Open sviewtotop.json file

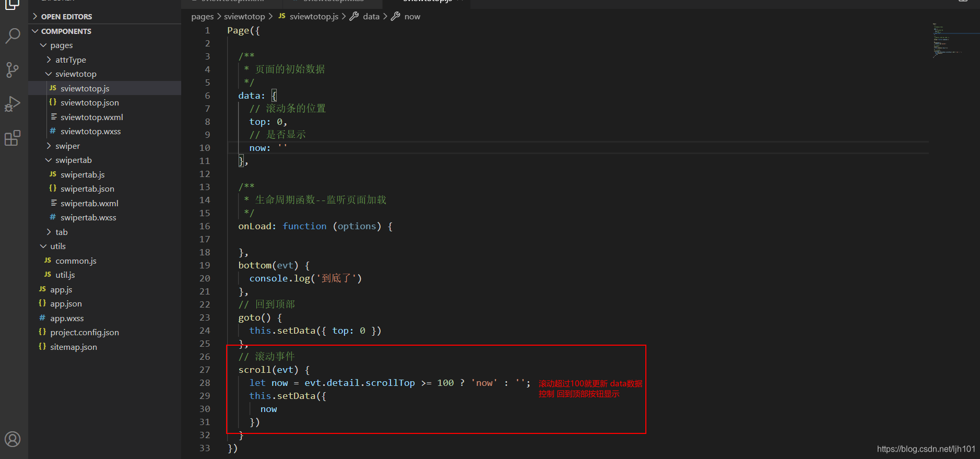pyautogui.click(x=90, y=103)
